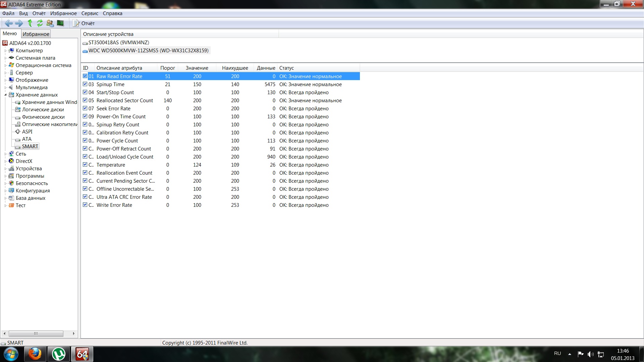The image size is (644, 362).
Task: Click the RU language indicator
Action: [x=557, y=353]
